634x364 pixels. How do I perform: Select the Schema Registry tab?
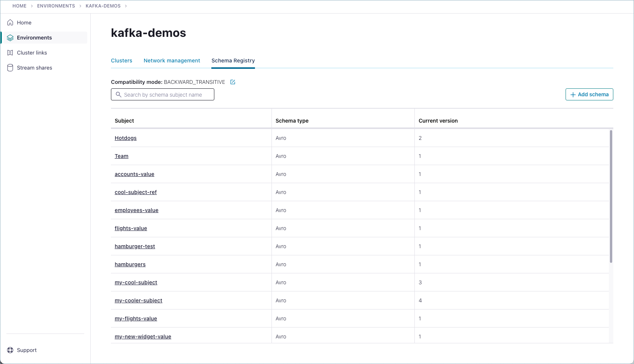233,61
